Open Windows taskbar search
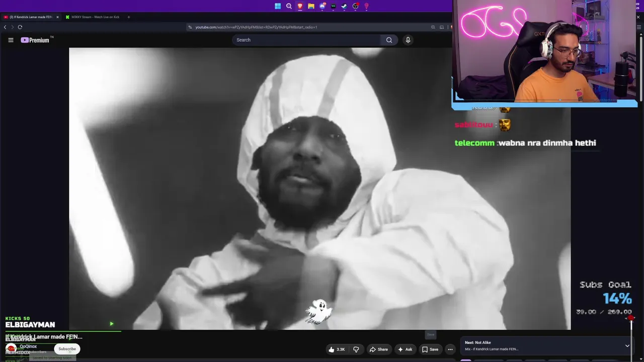644x362 pixels. point(289,6)
